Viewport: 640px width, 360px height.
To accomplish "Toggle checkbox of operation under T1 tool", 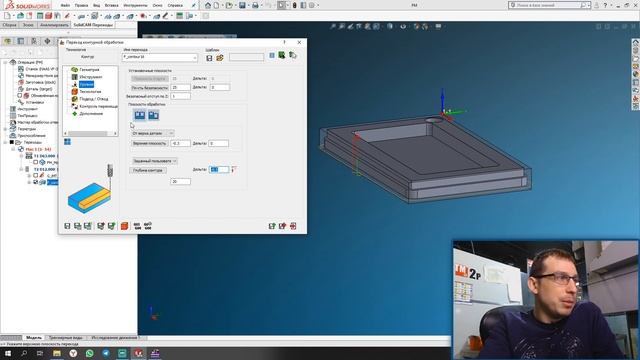I will click(x=36, y=162).
